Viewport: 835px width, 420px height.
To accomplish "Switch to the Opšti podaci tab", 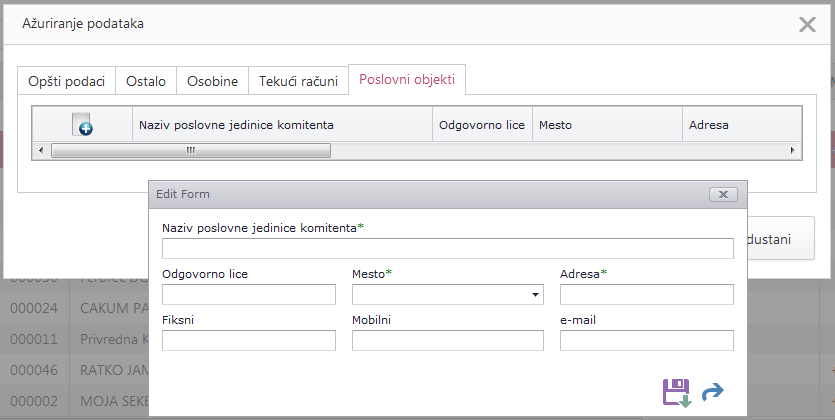I will [x=67, y=81].
